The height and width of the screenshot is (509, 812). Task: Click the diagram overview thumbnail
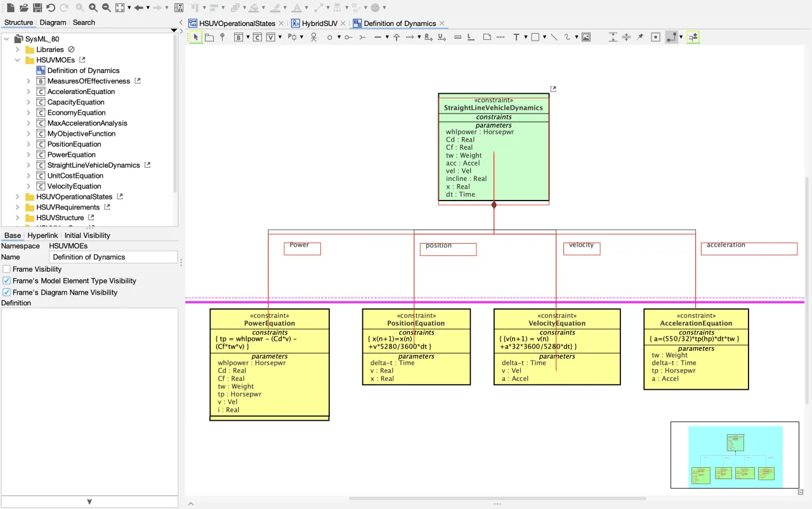click(x=735, y=455)
